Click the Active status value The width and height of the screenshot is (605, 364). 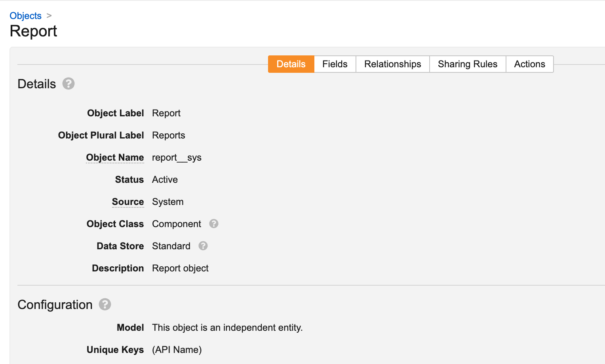[x=165, y=180]
